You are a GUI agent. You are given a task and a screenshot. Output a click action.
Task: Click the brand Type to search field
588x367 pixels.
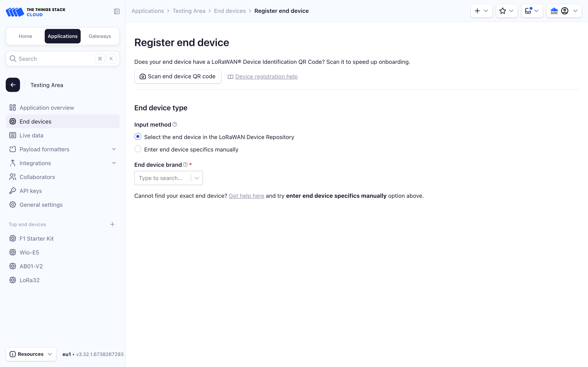161,178
